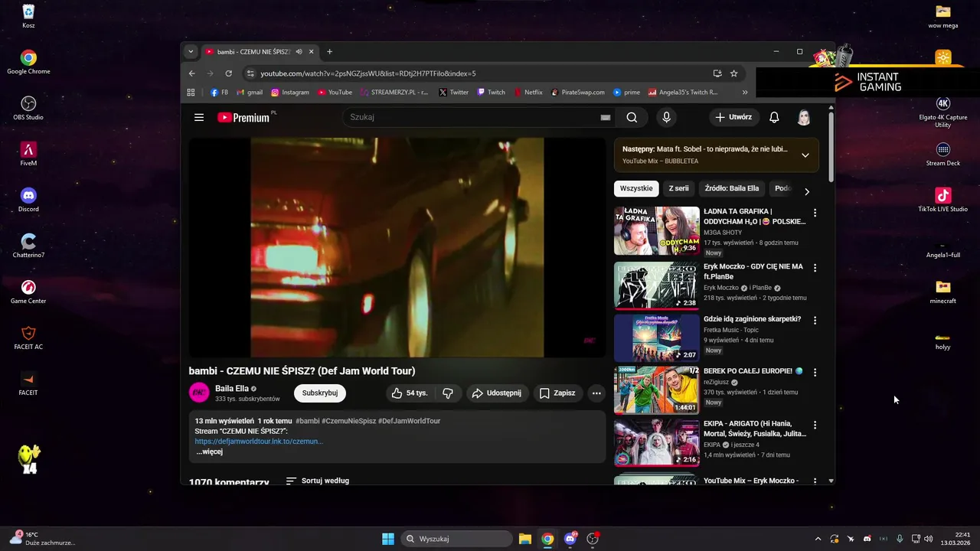Open options for EKIPA - ARIGATO video
Screen dimensions: 980x551
pos(815,425)
